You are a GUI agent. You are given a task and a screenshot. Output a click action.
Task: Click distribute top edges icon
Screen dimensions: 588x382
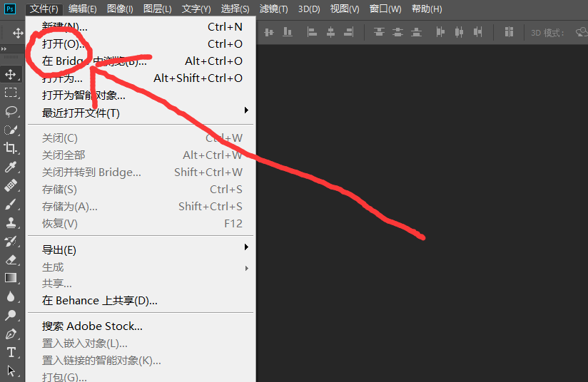click(x=379, y=33)
